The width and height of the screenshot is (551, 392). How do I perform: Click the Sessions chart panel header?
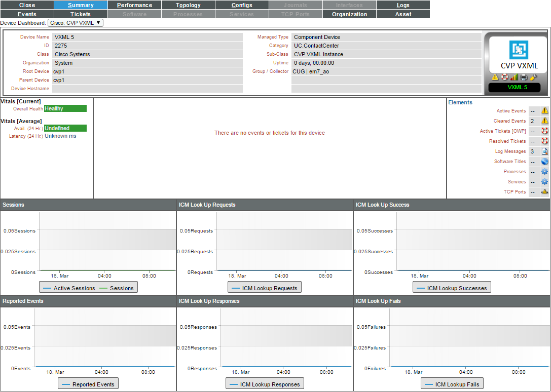click(x=88, y=205)
